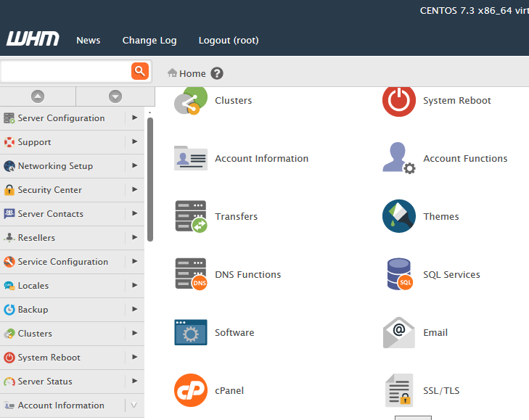Expand Locales arrow in sidebar

click(135, 285)
